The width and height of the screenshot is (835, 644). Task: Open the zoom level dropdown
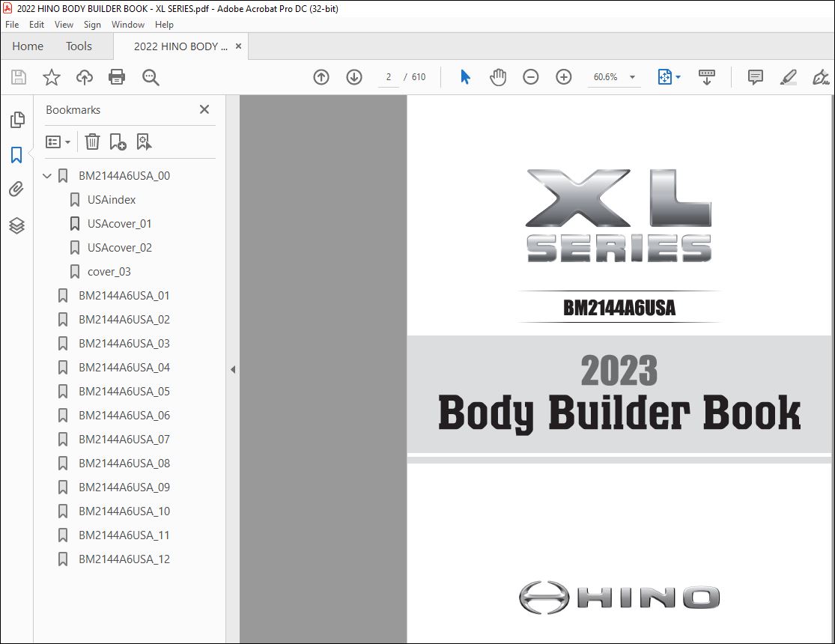pyautogui.click(x=632, y=77)
